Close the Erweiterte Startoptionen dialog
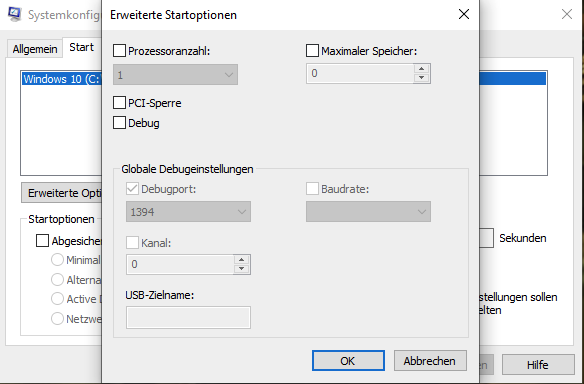584x384 pixels. click(464, 15)
